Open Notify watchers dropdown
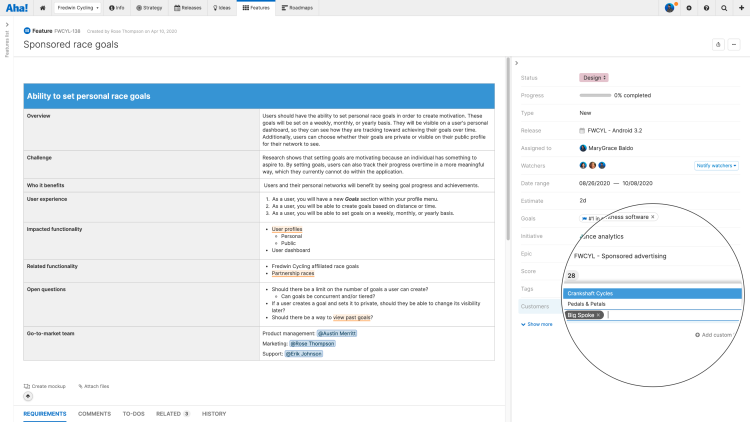This screenshot has height=422, width=750. coord(716,166)
